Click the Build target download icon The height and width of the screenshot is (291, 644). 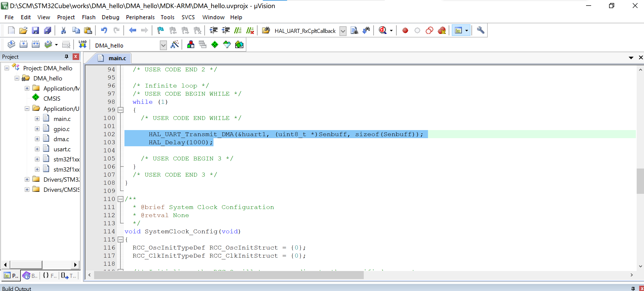(x=82, y=45)
